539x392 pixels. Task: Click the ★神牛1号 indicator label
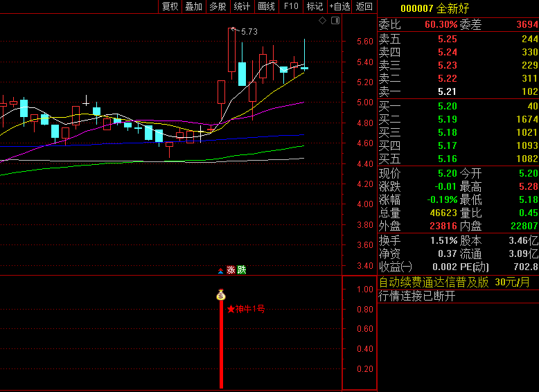(246, 309)
